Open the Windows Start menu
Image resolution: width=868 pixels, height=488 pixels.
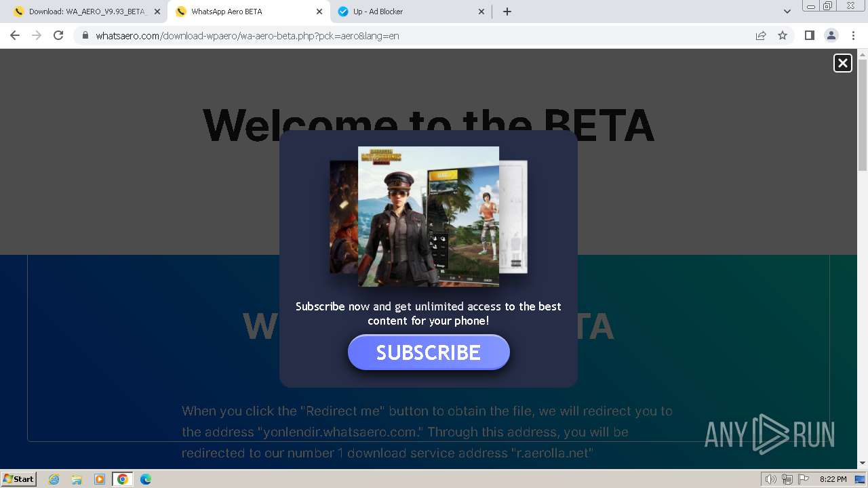(19, 479)
